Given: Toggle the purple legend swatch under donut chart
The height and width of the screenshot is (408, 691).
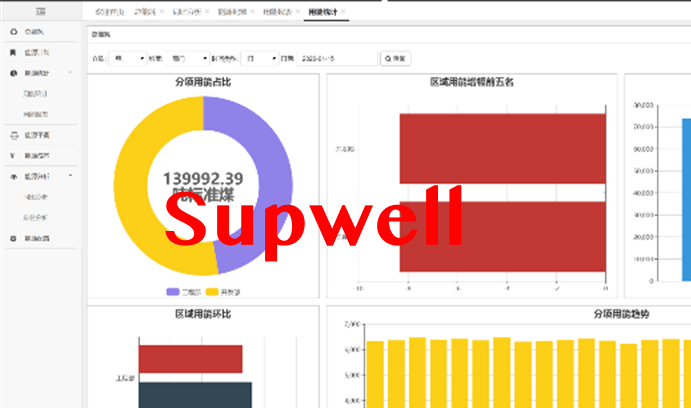Looking at the screenshot, I should [x=173, y=292].
